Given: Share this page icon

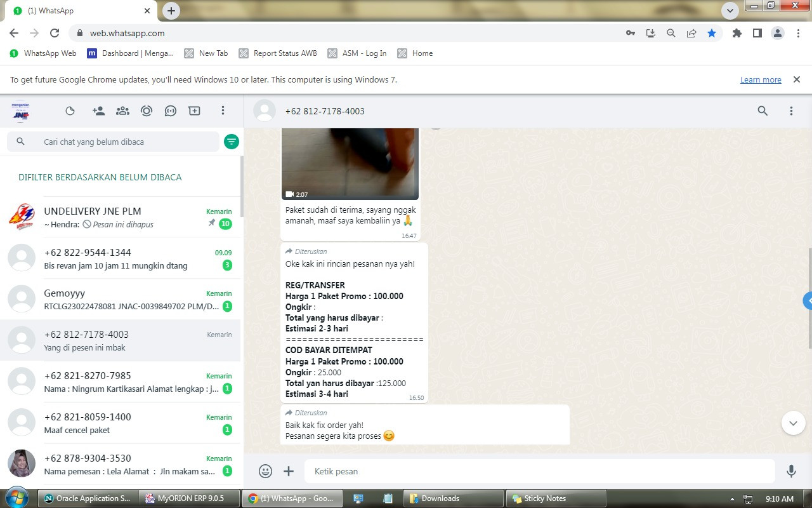Looking at the screenshot, I should [691, 33].
